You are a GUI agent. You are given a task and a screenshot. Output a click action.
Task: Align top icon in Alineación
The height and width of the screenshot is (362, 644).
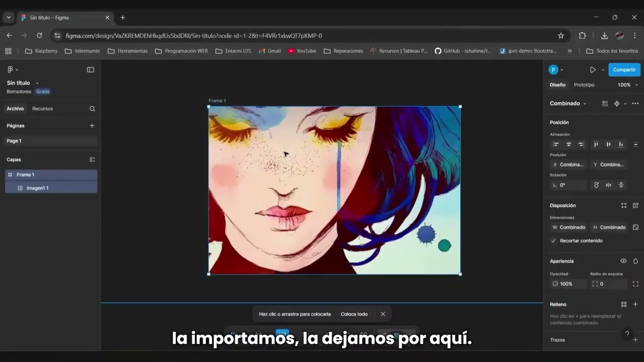tap(596, 144)
